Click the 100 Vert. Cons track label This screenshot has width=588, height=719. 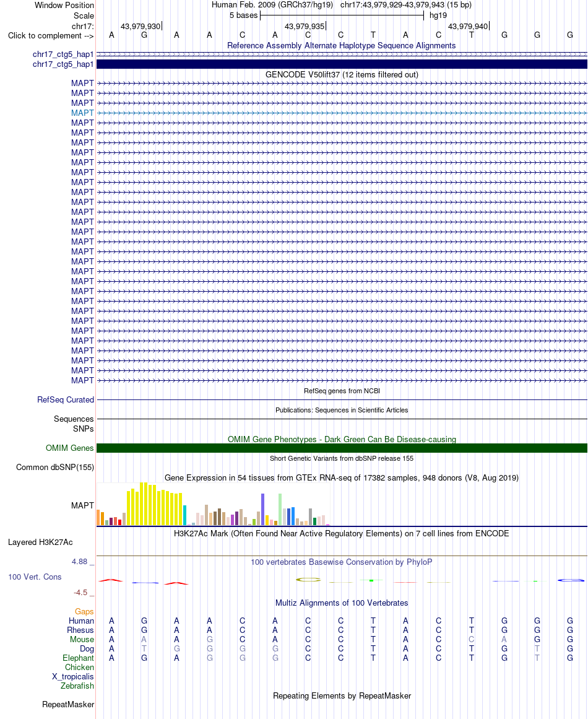[x=35, y=577]
